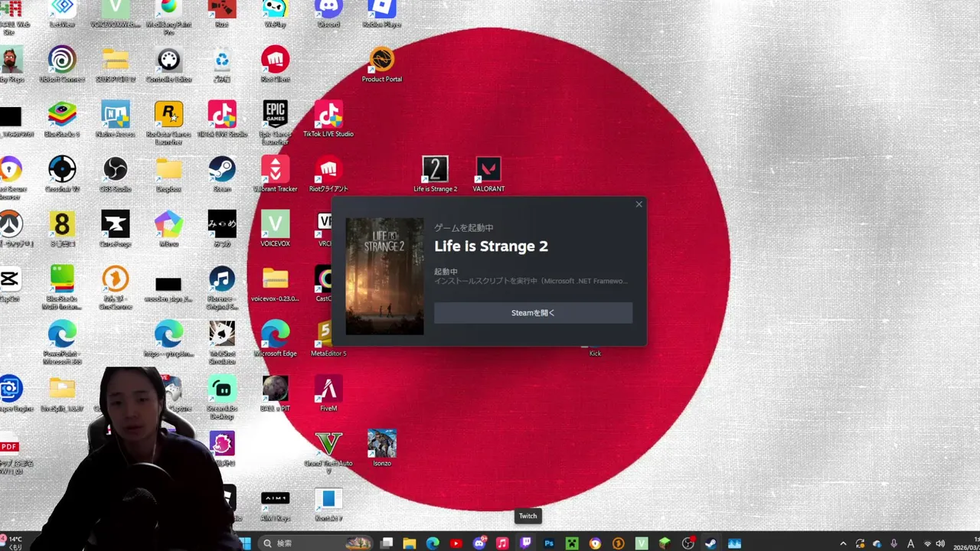Open the taskbar weather widget 14°C

[12, 543]
